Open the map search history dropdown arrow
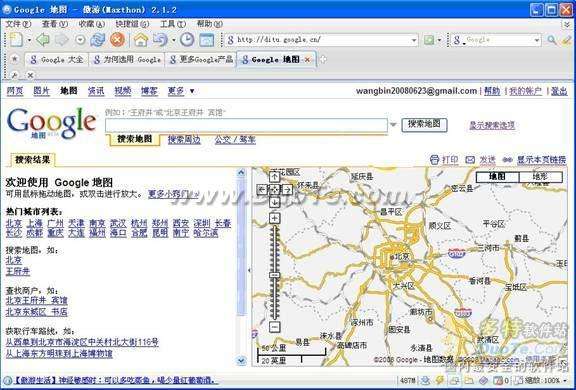Screen dimensions: 576x390 [393, 125]
